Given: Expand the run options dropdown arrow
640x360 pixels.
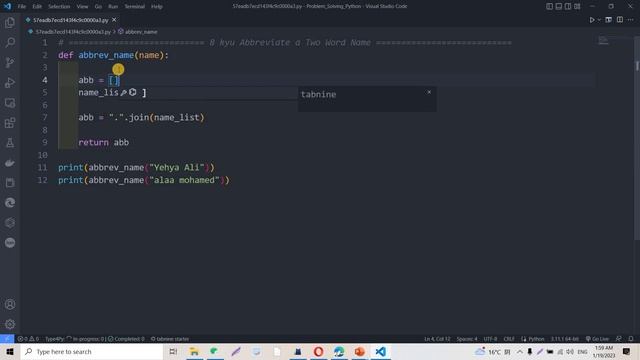Looking at the screenshot, I should point(599,20).
